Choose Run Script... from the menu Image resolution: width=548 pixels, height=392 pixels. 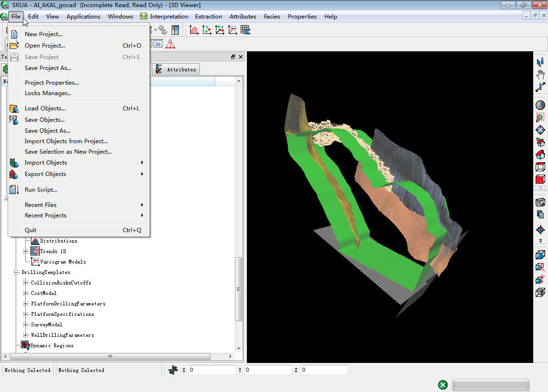79,190
